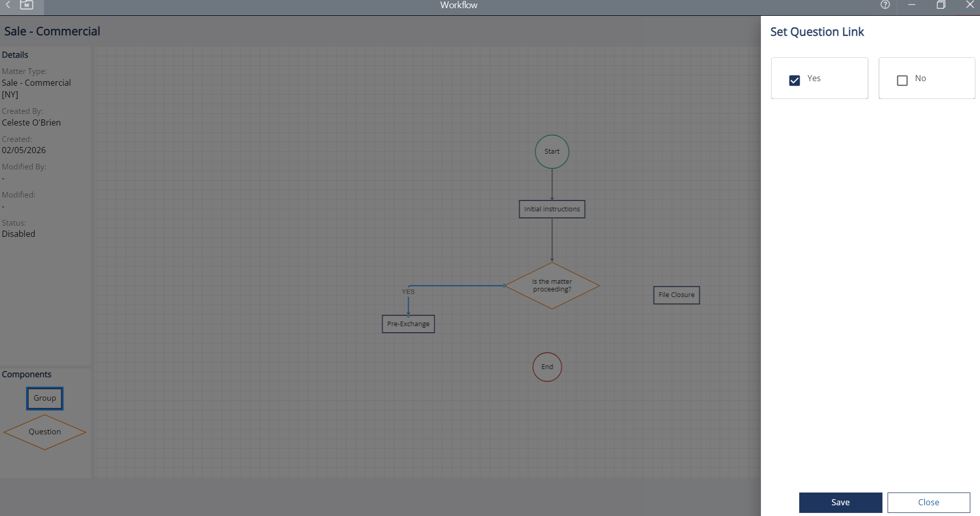Click the Yes option card label
The image size is (980, 516).
click(814, 79)
